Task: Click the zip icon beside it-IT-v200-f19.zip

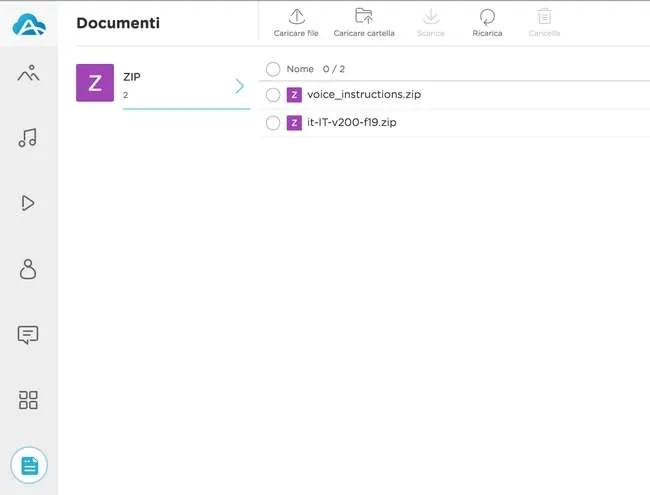Action: point(294,123)
